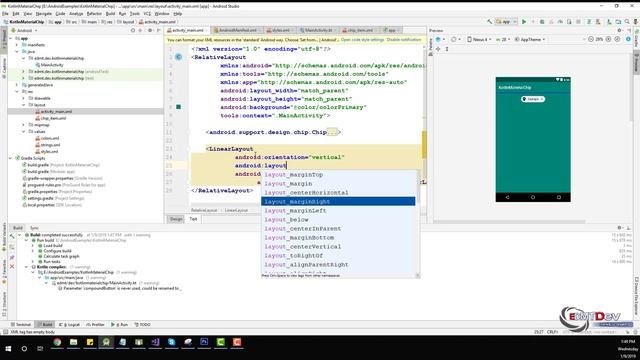The image size is (640, 360).
Task: Click the Project panel settings gear icon
Action: click(150, 30)
